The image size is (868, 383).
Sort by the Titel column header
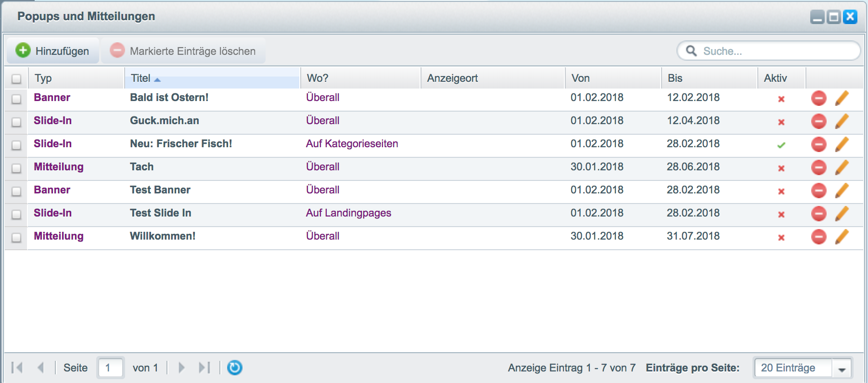pyautogui.click(x=212, y=78)
